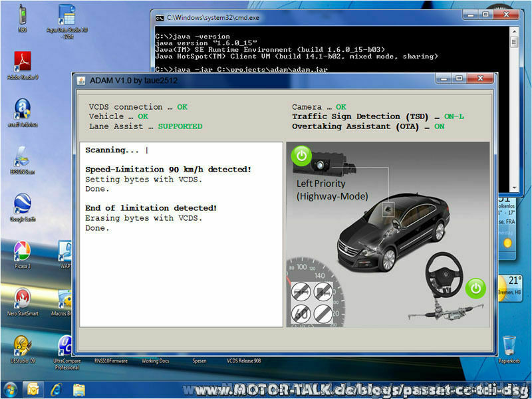Click the VCDS connection OK status
This screenshot has height=399, width=532.
pyautogui.click(x=182, y=107)
